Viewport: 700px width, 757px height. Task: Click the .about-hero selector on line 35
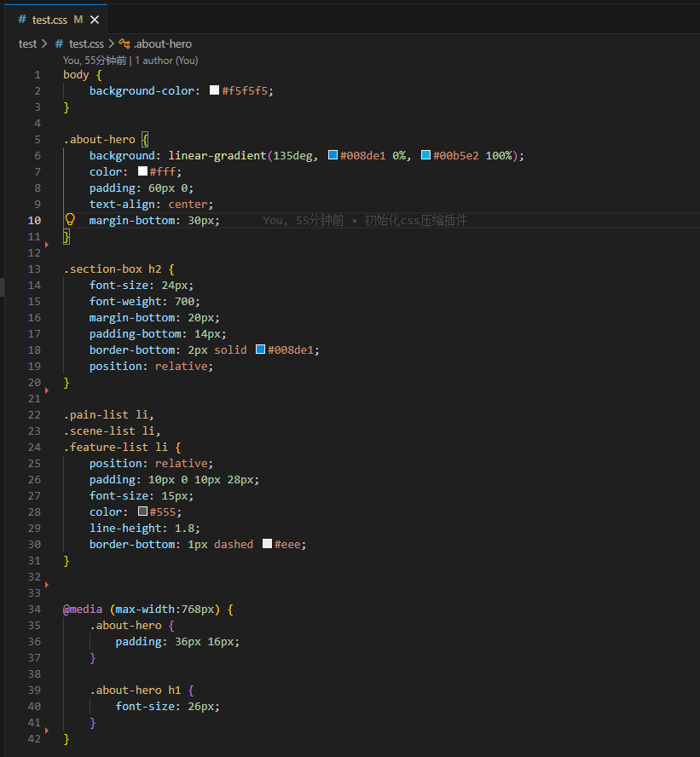(125, 625)
